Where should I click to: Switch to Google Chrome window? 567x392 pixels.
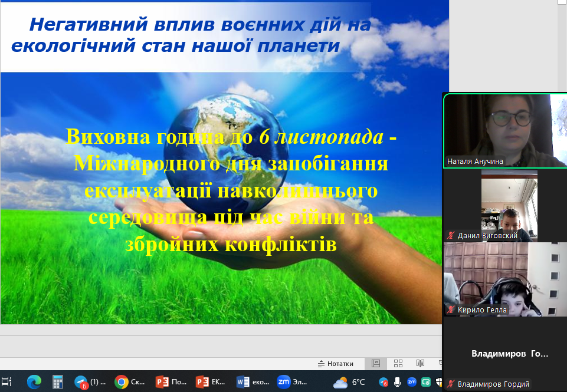pyautogui.click(x=130, y=382)
